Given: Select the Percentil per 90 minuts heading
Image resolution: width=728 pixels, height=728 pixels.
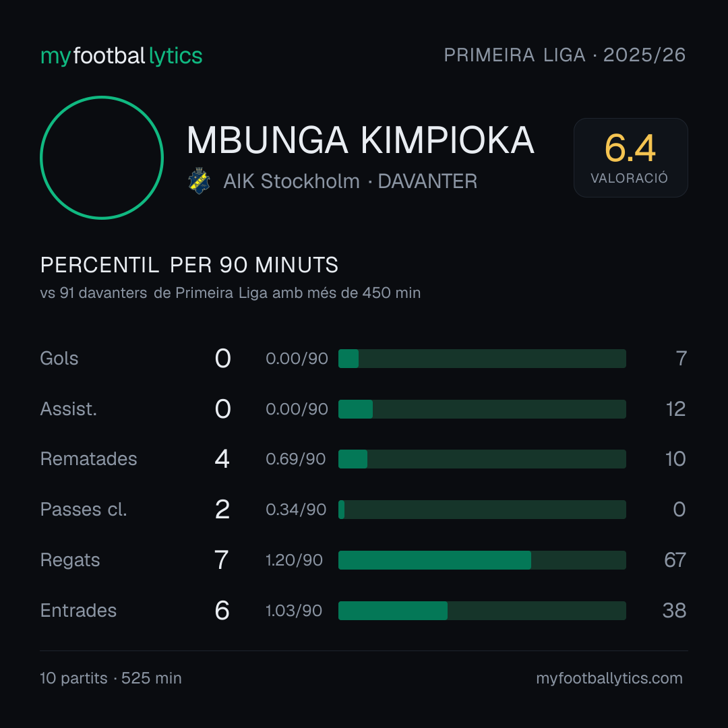Looking at the screenshot, I should point(189,265).
